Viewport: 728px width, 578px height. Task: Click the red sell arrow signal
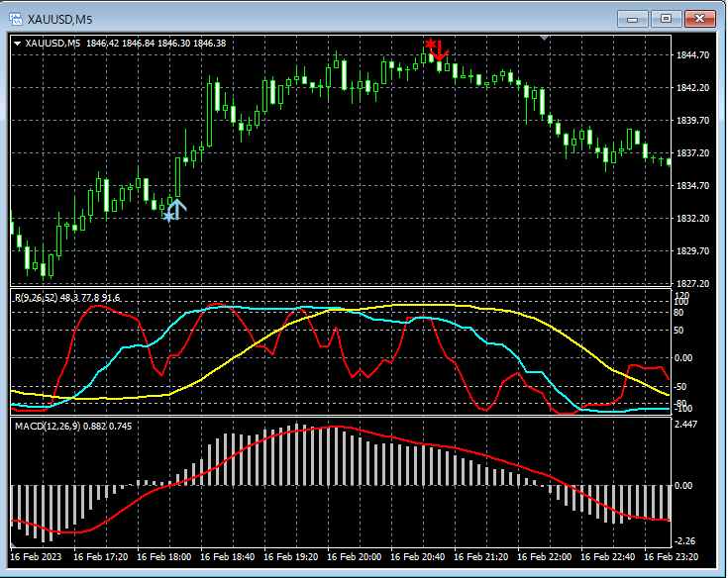pos(441,51)
